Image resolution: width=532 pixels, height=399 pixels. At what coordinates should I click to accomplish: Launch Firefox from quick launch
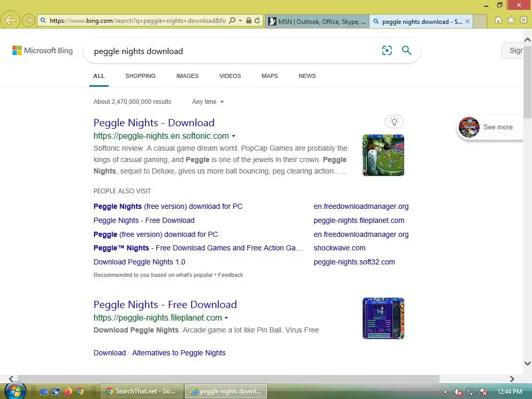pyautogui.click(x=68, y=392)
